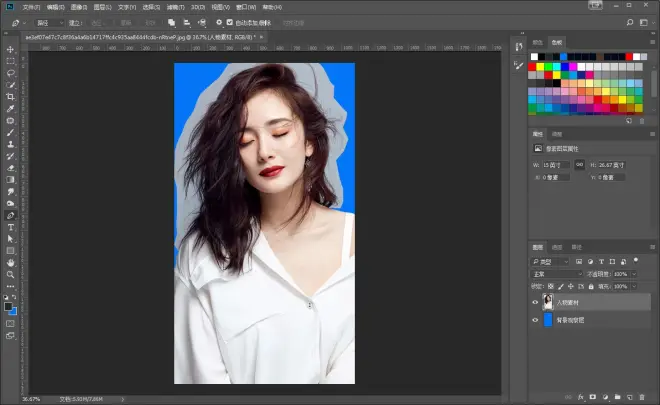Open the fill slider dropdown
This screenshot has height=405, width=660.
(634, 286)
